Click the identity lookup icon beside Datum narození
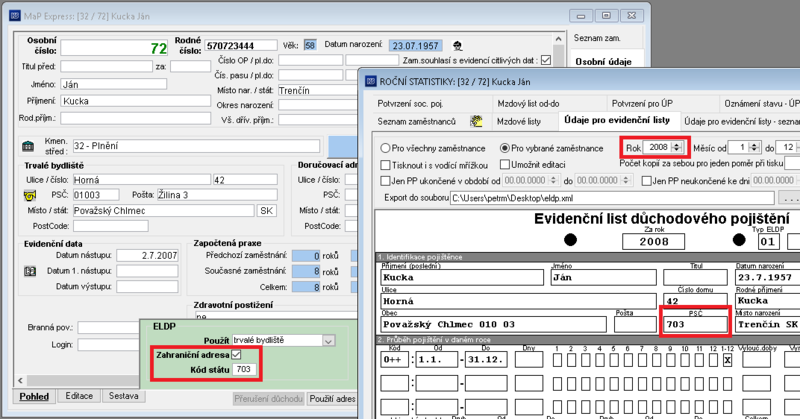Screen dimensions: 800x419 [x=458, y=46]
